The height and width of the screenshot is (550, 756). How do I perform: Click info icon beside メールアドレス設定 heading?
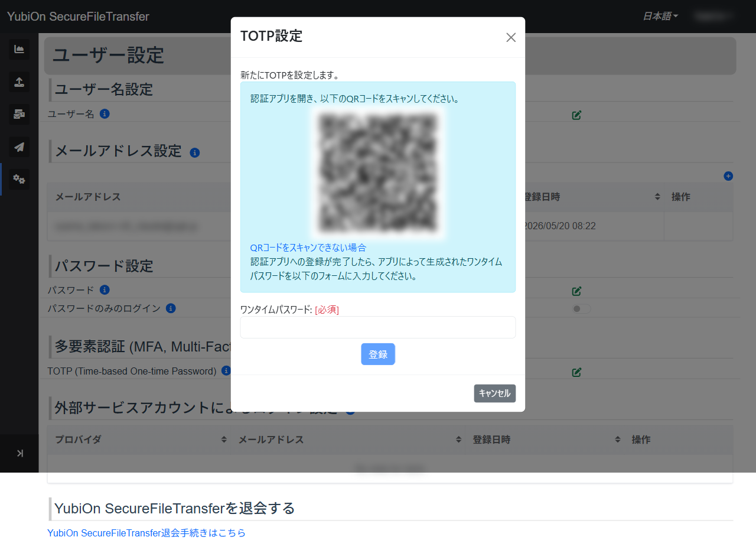pos(195,152)
